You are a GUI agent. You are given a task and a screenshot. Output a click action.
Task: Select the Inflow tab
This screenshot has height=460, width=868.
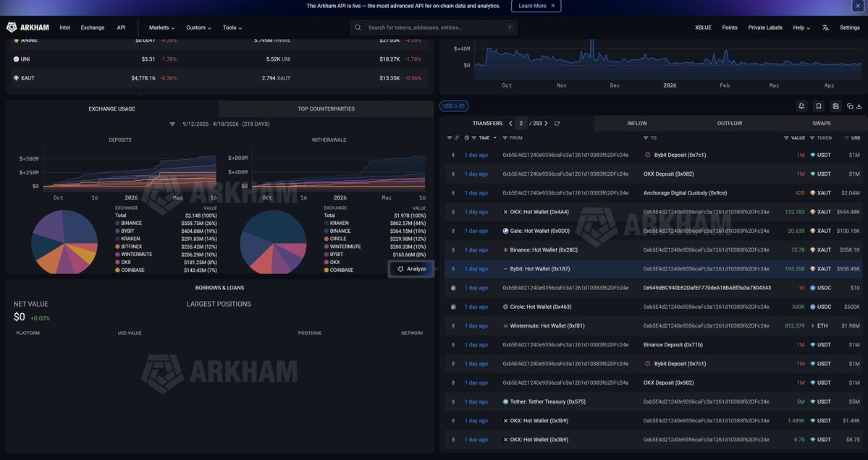coord(637,123)
